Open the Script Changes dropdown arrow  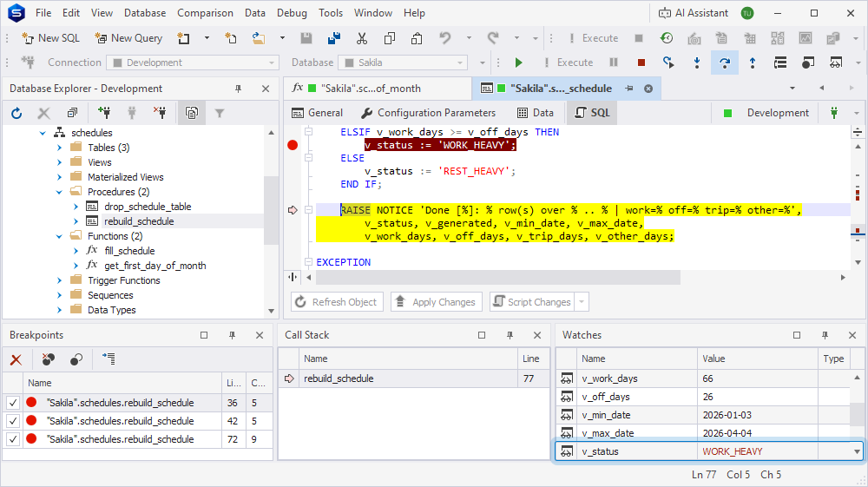pos(582,302)
